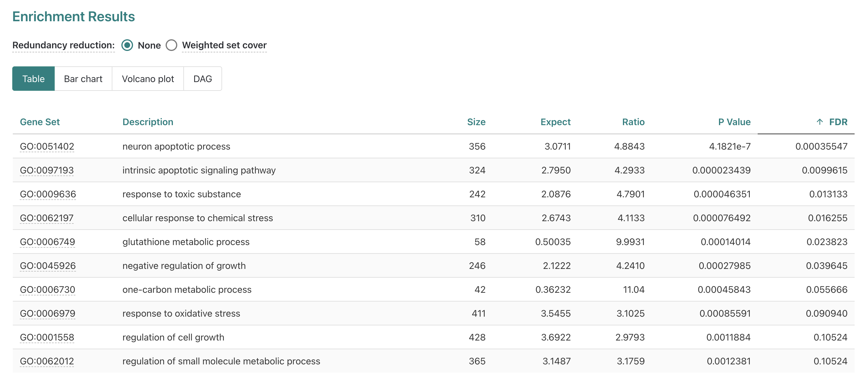Image resolution: width=868 pixels, height=383 pixels.
Task: Open gene set link GO:0051402
Action: pyautogui.click(x=47, y=146)
